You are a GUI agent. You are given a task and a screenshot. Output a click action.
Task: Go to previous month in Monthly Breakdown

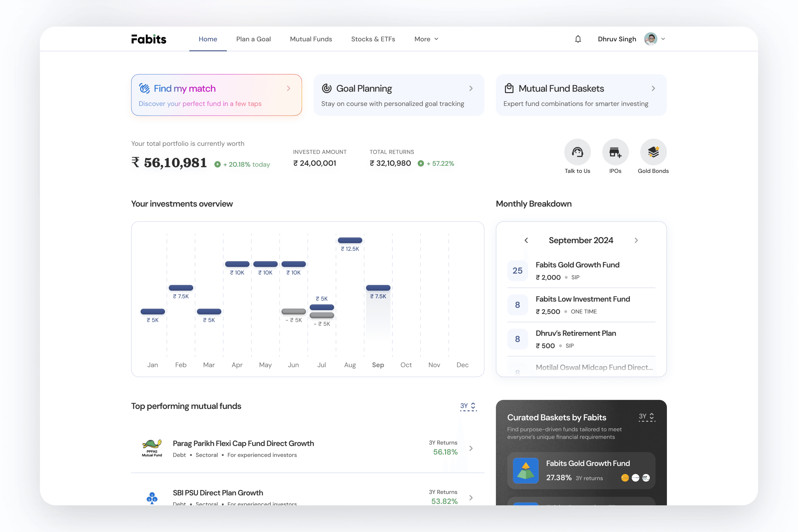[526, 240]
